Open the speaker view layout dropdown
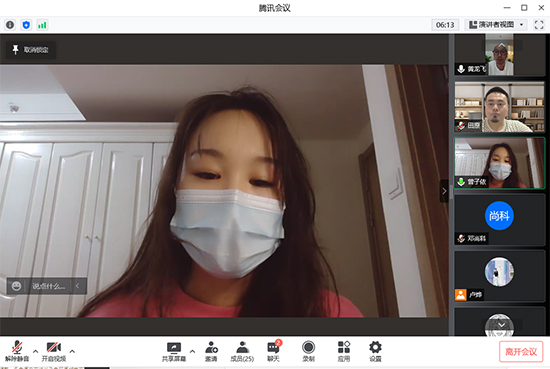550x369 pixels. [496, 25]
